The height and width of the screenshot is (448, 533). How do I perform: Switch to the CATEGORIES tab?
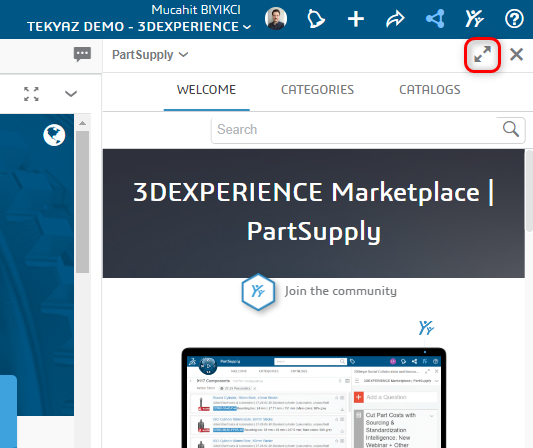[317, 90]
